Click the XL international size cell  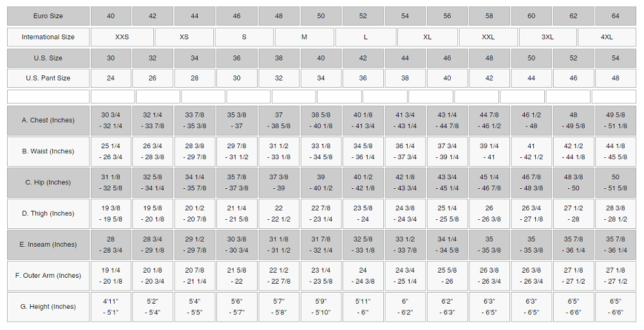pos(427,37)
